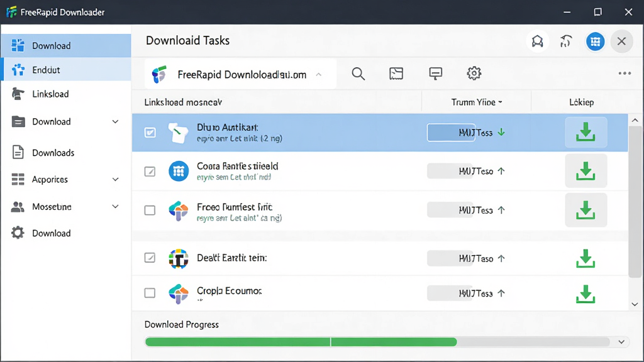Click the green Download Progress bar
Screen dimensions: 644x362
pyautogui.click(x=301, y=342)
